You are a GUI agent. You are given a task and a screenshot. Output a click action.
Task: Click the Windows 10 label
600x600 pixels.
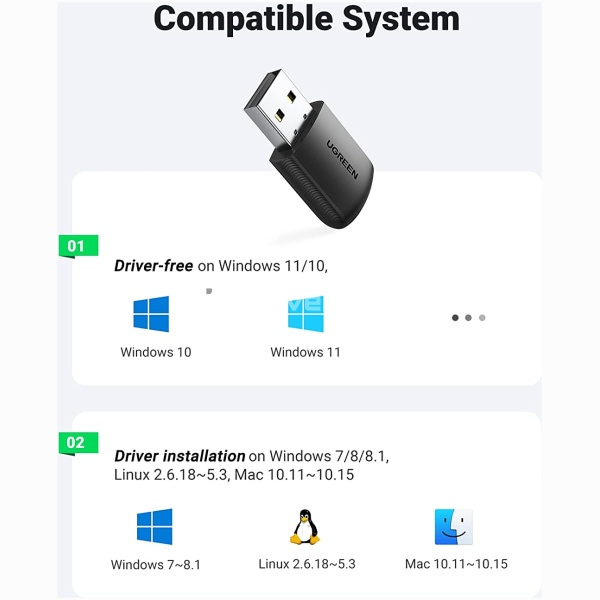click(x=156, y=352)
